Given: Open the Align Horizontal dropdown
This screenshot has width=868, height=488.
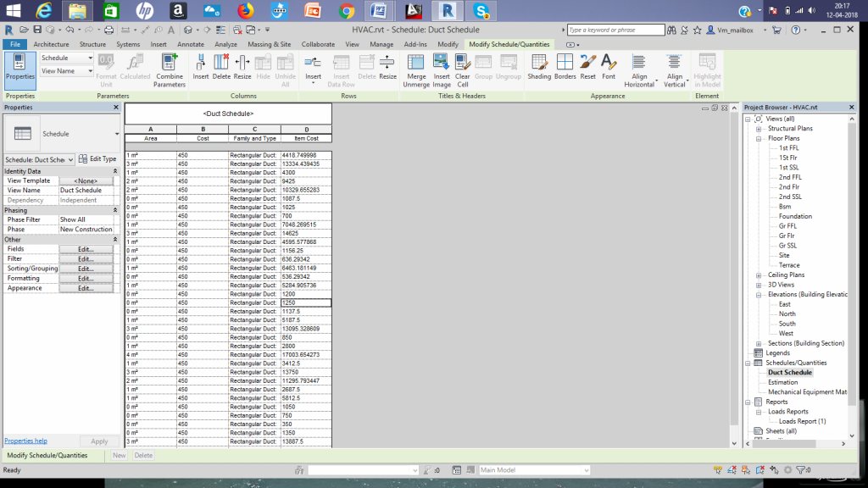Looking at the screenshot, I should (x=639, y=69).
